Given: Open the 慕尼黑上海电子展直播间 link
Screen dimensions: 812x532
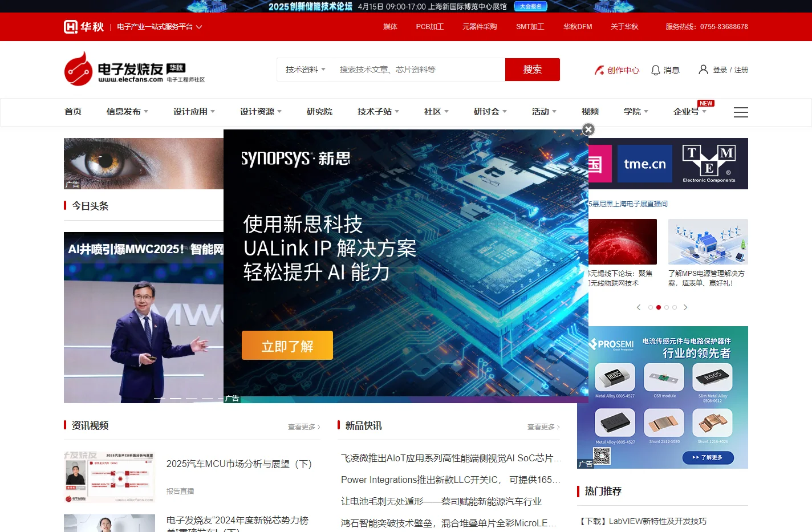Looking at the screenshot, I should click(628, 204).
